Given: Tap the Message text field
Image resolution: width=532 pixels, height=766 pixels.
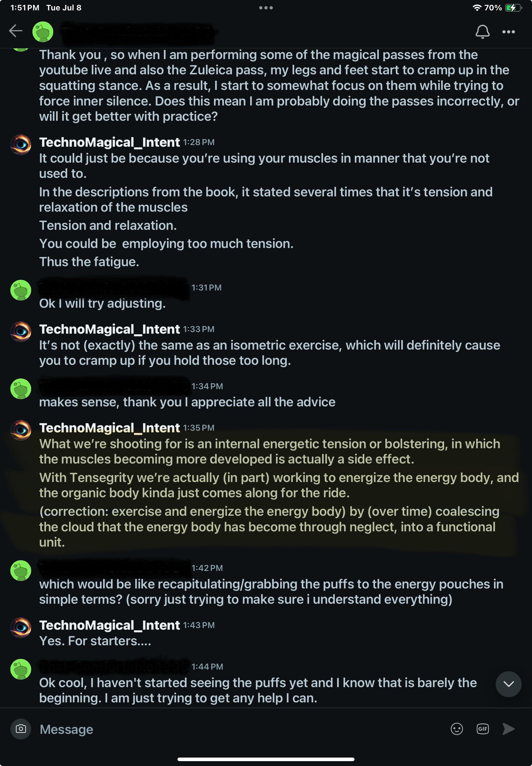Looking at the screenshot, I should (x=233, y=729).
